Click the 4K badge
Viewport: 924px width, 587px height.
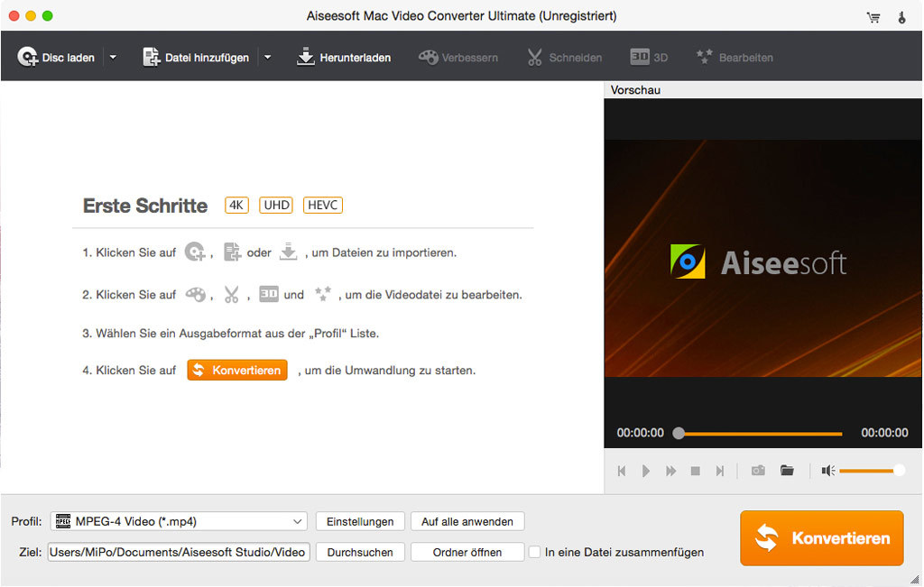pos(236,205)
